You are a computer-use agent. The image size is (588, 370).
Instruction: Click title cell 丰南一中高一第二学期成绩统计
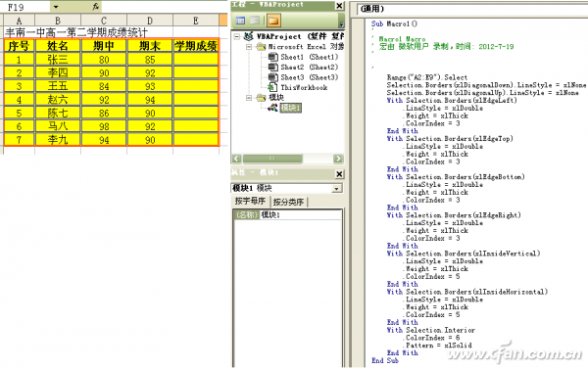tap(76, 32)
